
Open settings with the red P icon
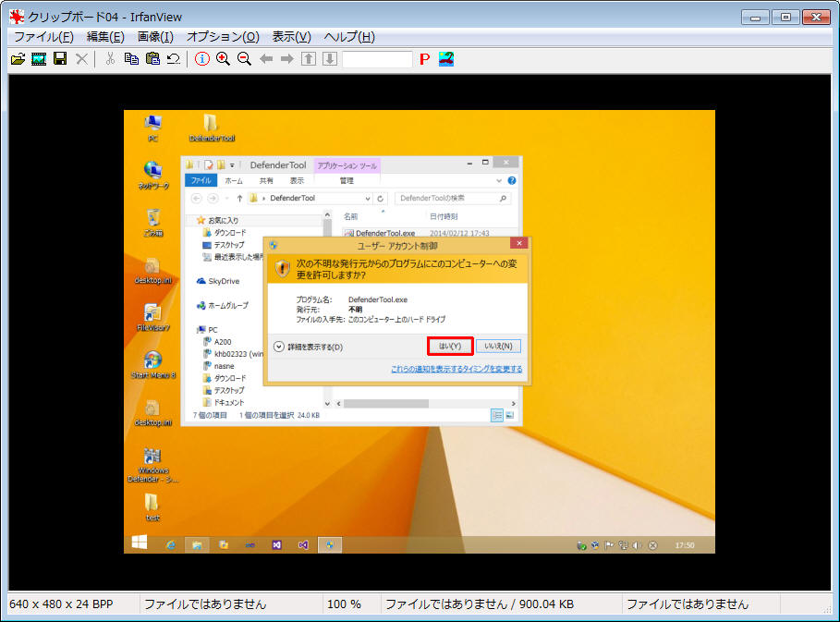coord(425,59)
